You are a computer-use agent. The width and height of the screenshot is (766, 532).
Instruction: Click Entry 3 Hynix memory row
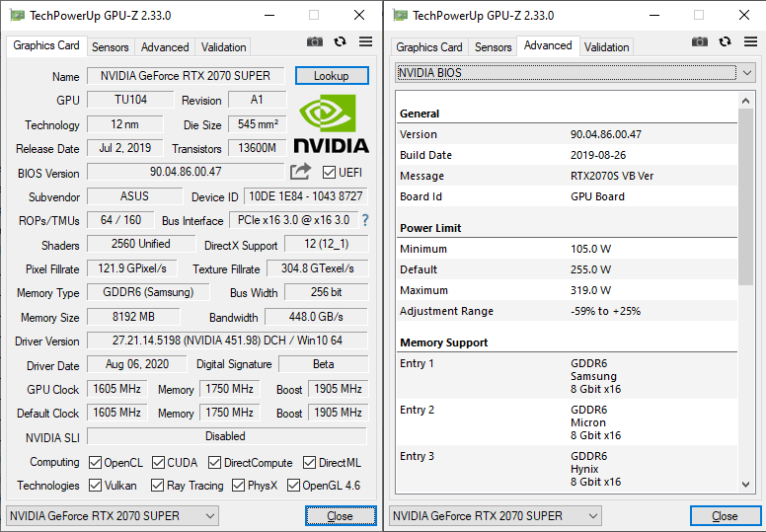(x=567, y=469)
